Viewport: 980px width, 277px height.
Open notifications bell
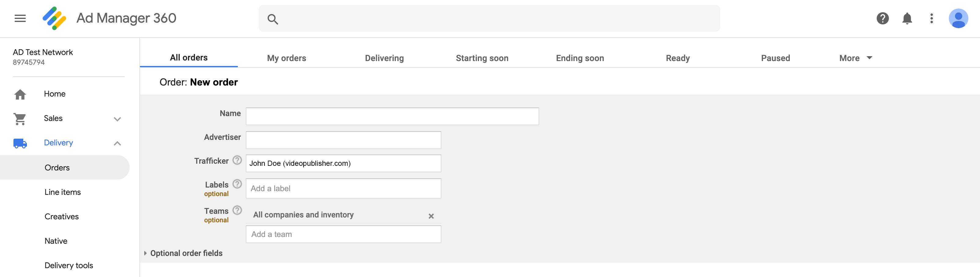pos(907,18)
